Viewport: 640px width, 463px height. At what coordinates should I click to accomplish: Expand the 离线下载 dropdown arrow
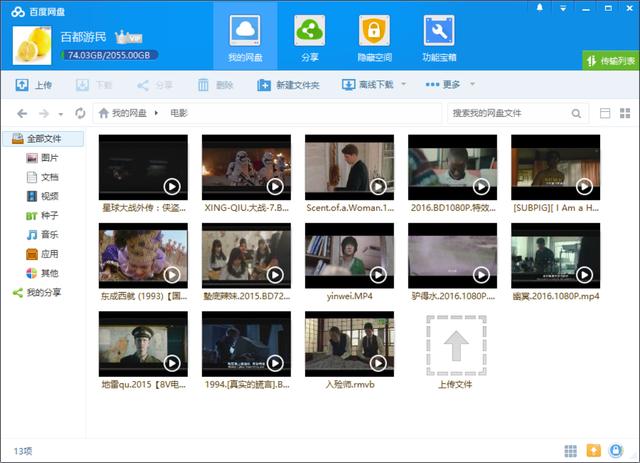tap(404, 84)
